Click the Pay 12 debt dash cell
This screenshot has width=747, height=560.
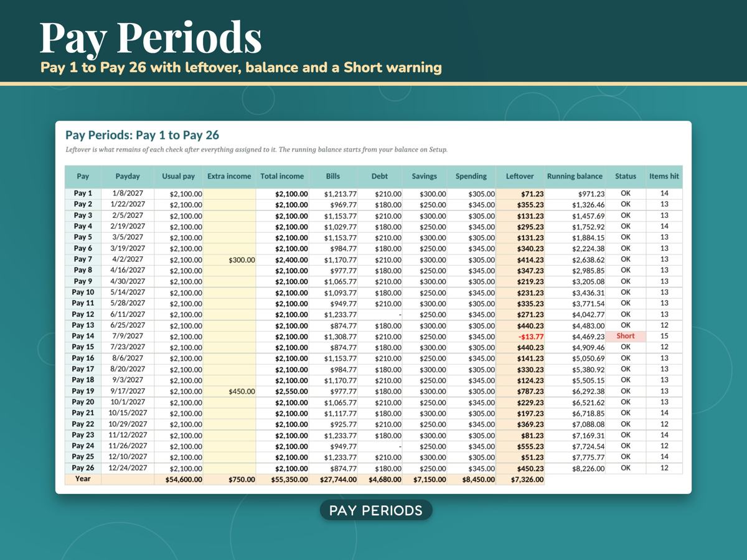pyautogui.click(x=380, y=314)
